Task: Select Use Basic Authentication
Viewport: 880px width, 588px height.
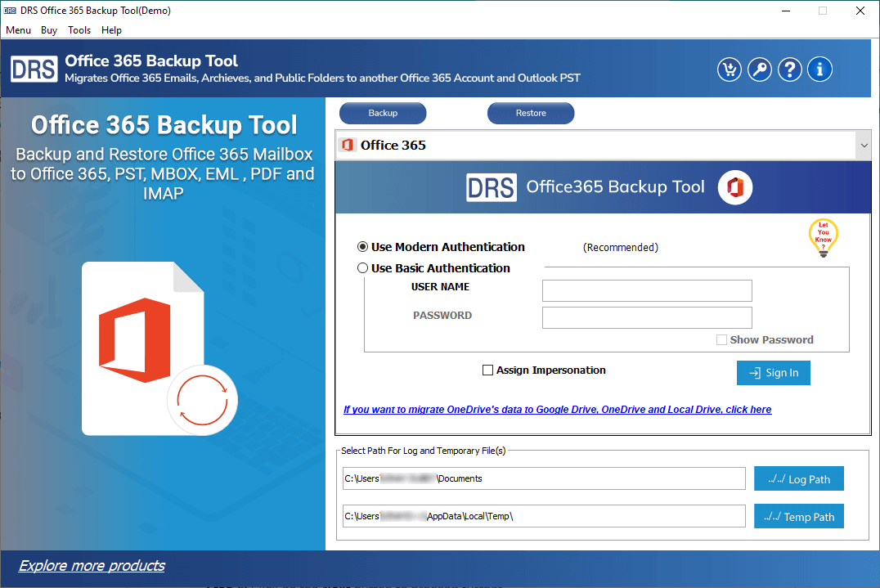Action: point(362,267)
